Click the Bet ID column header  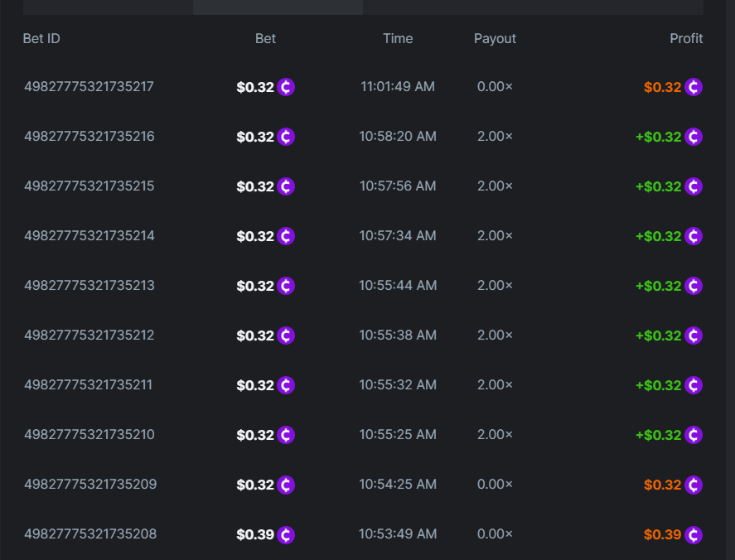[x=42, y=38]
